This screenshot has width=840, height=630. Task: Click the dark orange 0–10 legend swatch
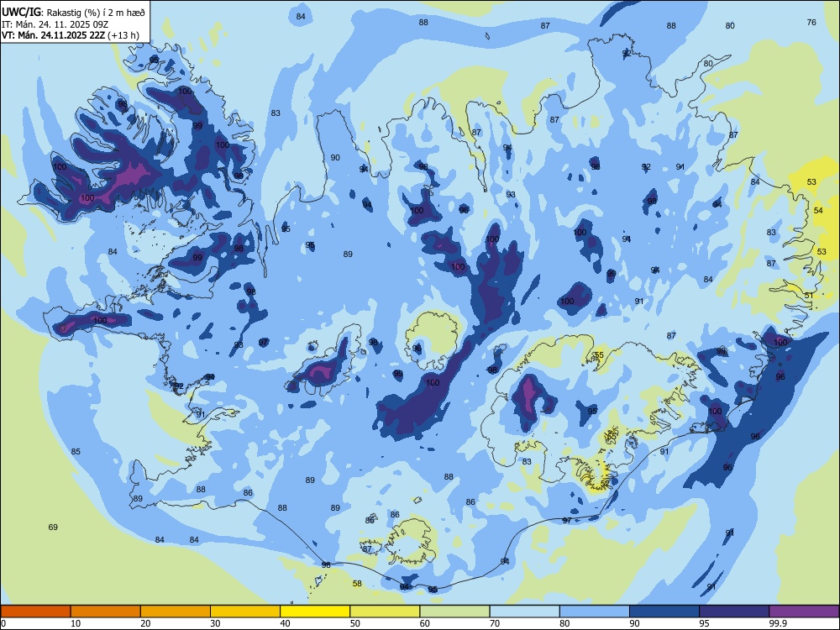click(x=35, y=612)
